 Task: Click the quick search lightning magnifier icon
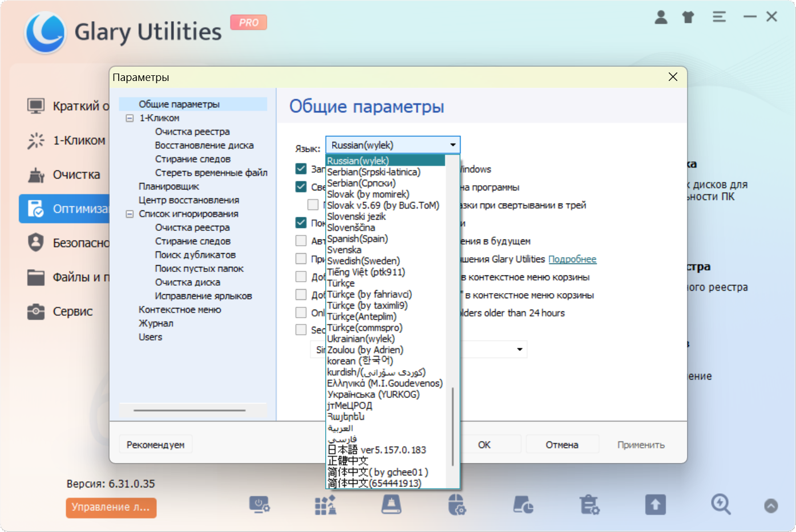click(721, 505)
